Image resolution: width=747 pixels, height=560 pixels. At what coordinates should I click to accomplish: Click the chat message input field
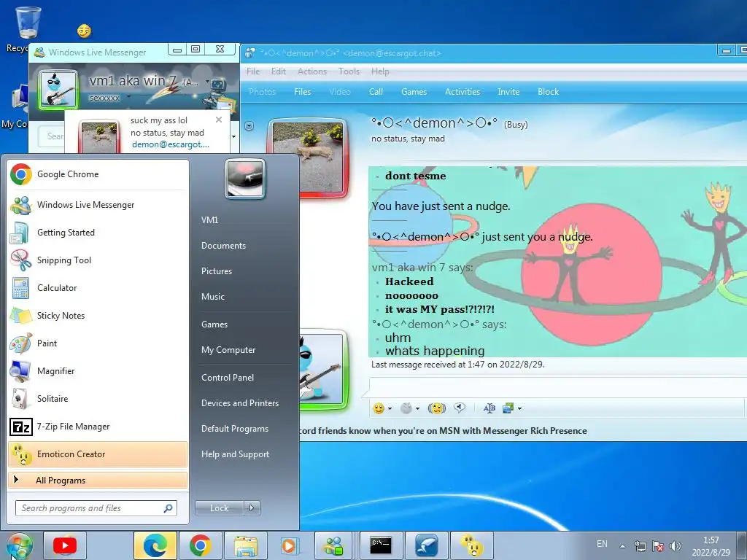pos(557,387)
